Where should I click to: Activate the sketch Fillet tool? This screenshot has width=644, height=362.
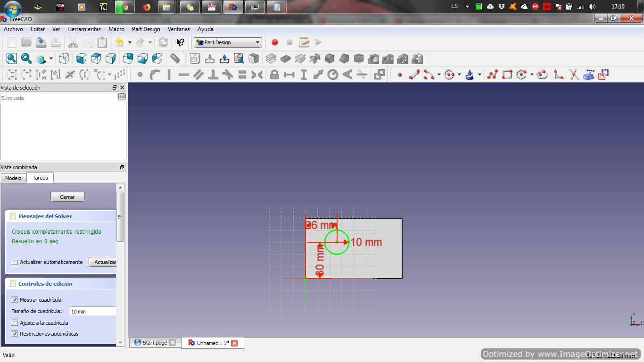[559, 74]
